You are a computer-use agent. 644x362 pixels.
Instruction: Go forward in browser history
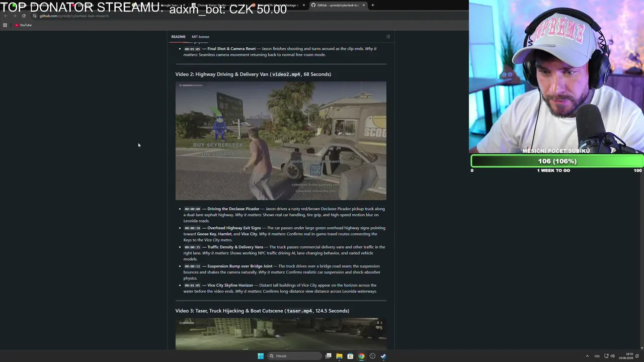15,16
